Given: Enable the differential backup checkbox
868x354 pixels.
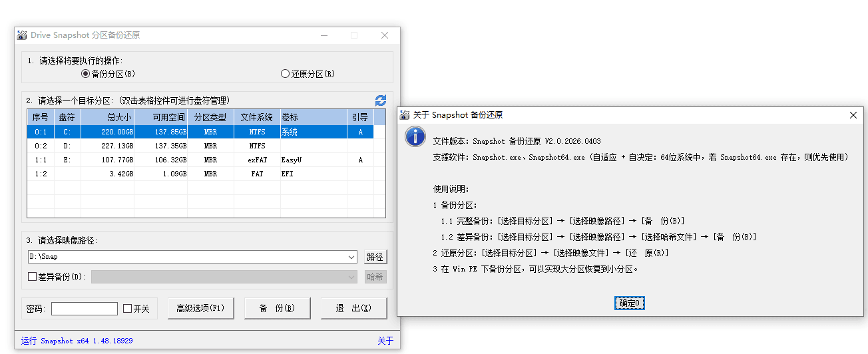Looking at the screenshot, I should coord(32,277).
